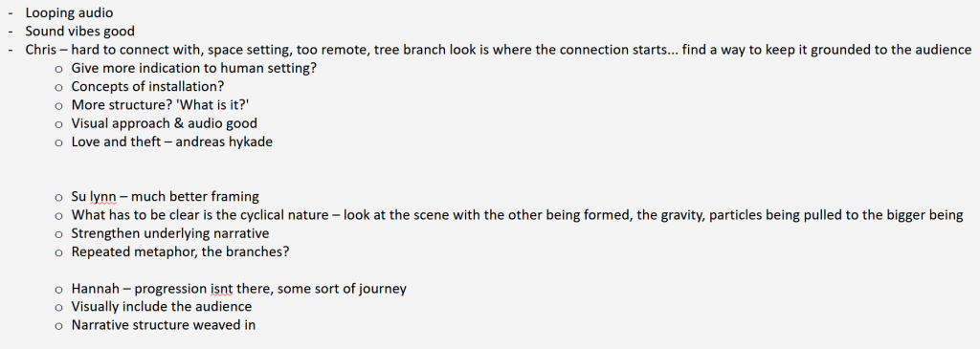Click 'Repeated metaphor, the branches?'
The width and height of the screenshot is (980, 349).
point(180,252)
